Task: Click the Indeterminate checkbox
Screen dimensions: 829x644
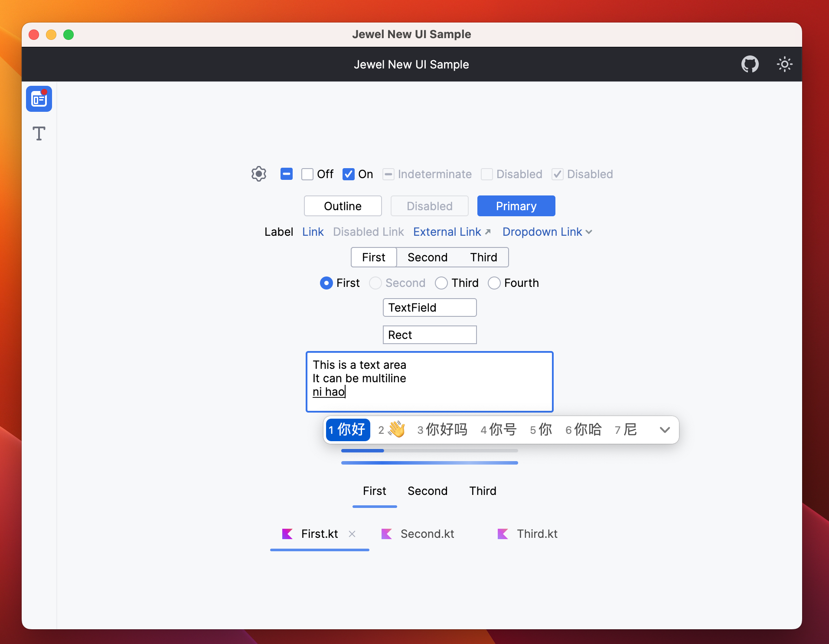Action: [389, 174]
